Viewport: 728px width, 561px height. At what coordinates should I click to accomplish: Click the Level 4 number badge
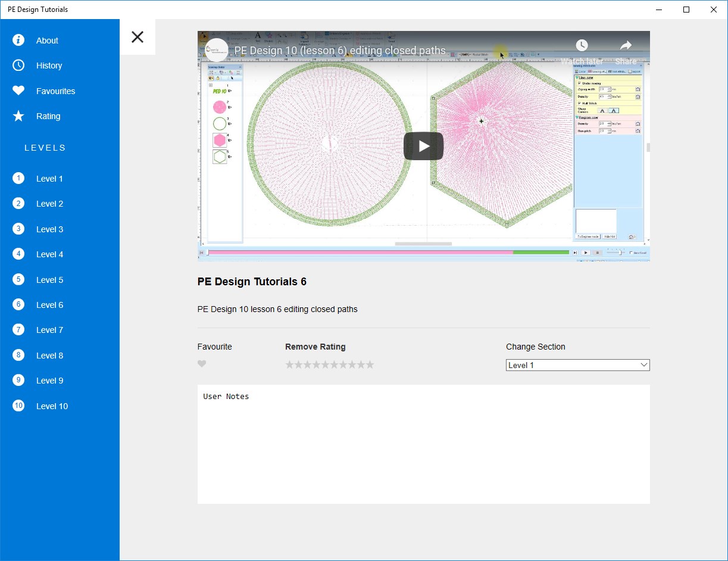coord(18,254)
